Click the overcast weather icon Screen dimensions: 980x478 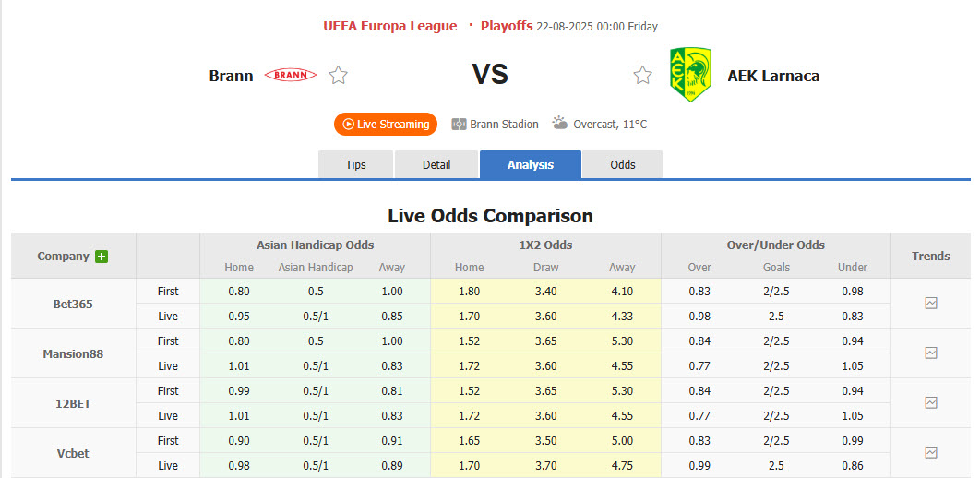(560, 124)
